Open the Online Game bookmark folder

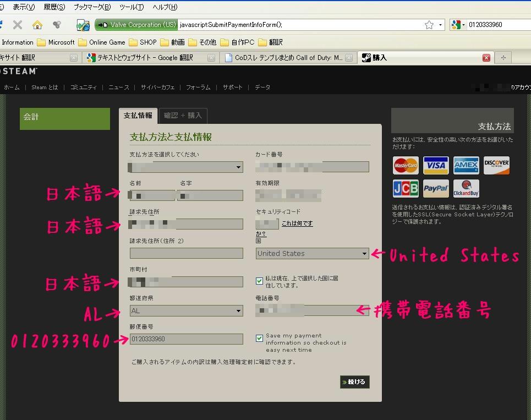coord(102,42)
